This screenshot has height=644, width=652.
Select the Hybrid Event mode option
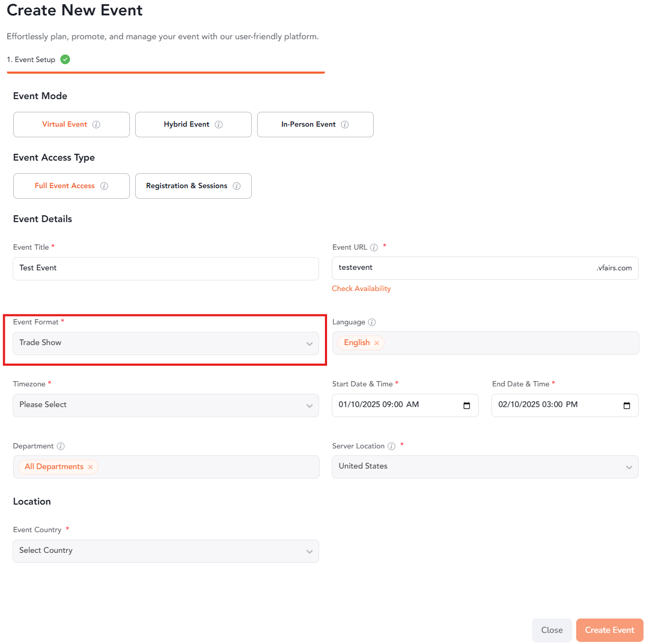click(x=193, y=124)
